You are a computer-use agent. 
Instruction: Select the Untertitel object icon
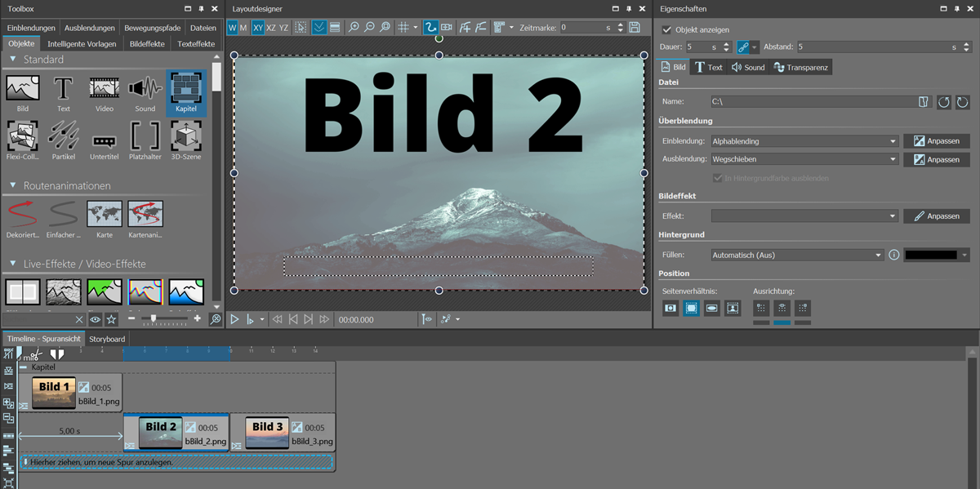coord(105,137)
